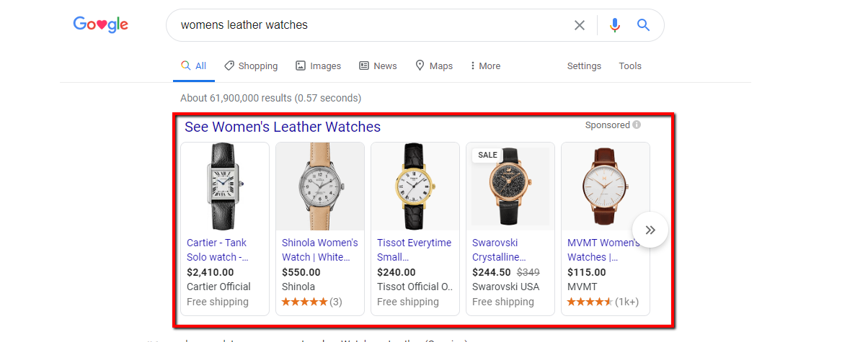Start voice search with the microphone icon

click(614, 25)
